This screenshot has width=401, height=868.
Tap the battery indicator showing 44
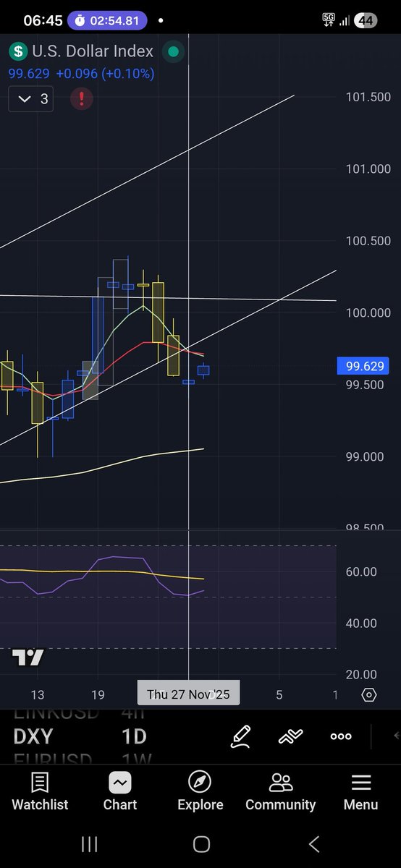[x=365, y=20]
